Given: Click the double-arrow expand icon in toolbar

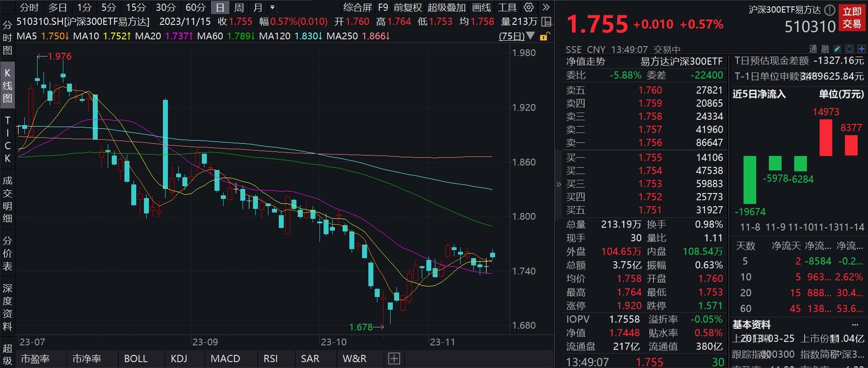Looking at the screenshot, I should pos(546,7).
